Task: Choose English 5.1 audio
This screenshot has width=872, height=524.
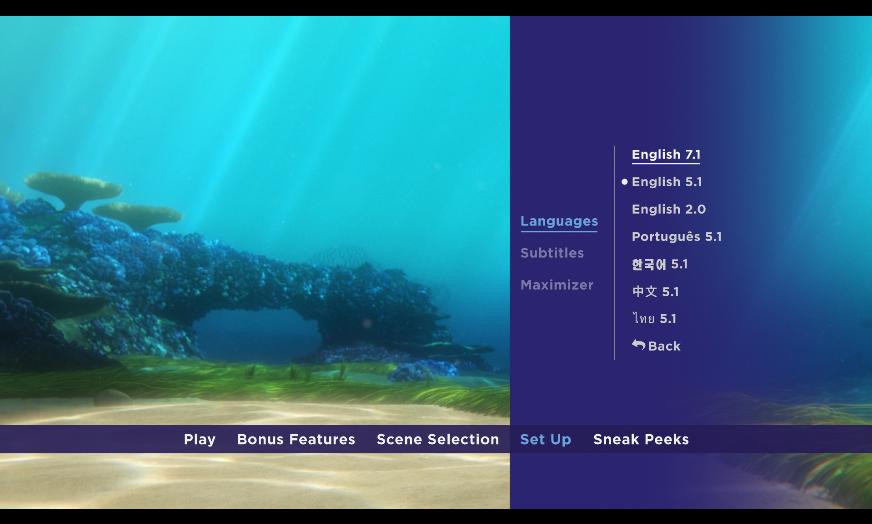Action: (667, 182)
